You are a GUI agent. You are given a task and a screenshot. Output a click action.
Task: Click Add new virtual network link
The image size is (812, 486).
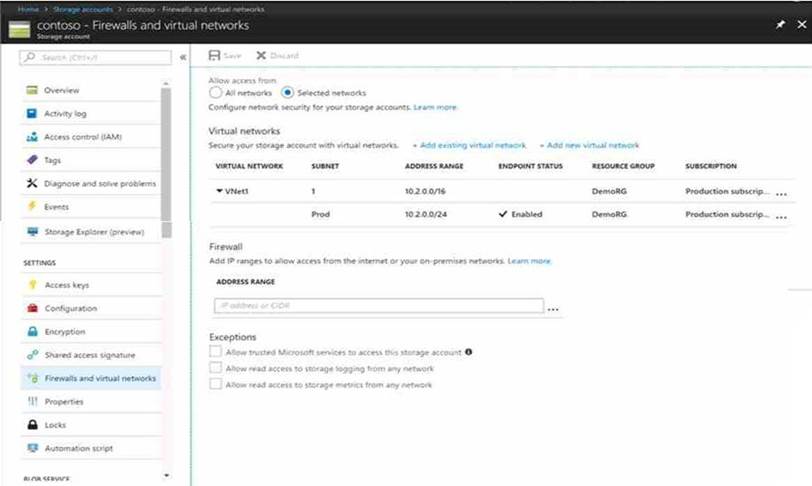pyautogui.click(x=589, y=146)
